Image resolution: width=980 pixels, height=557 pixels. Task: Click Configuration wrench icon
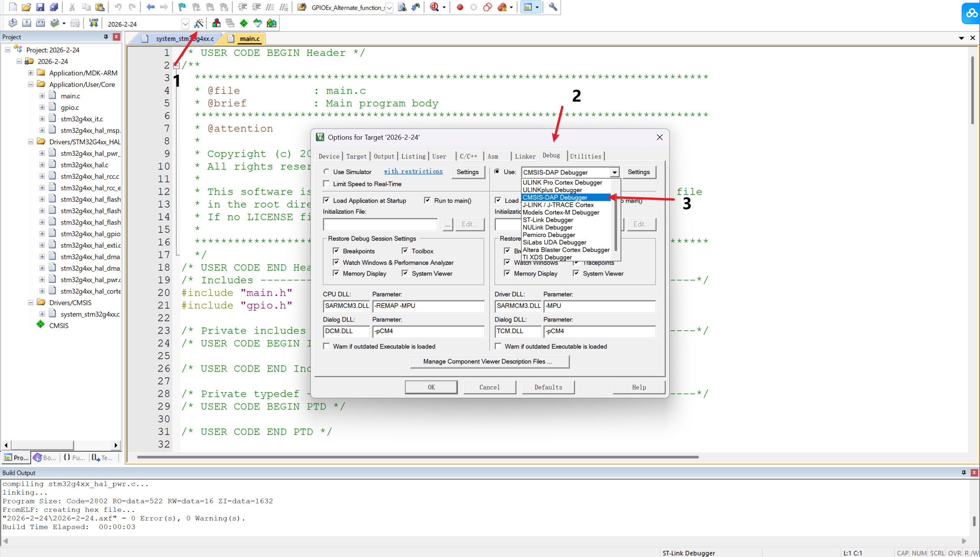pos(552,7)
